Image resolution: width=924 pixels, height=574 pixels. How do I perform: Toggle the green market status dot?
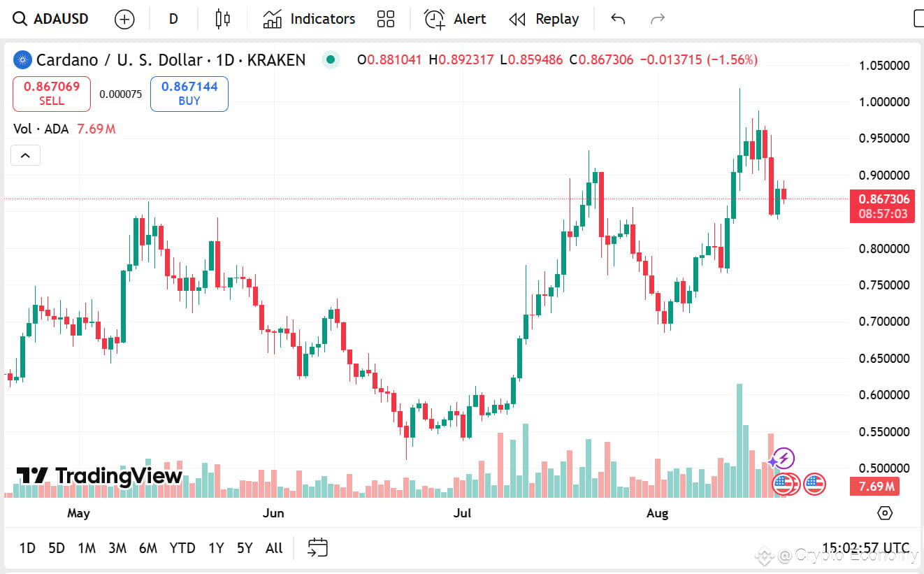[331, 59]
